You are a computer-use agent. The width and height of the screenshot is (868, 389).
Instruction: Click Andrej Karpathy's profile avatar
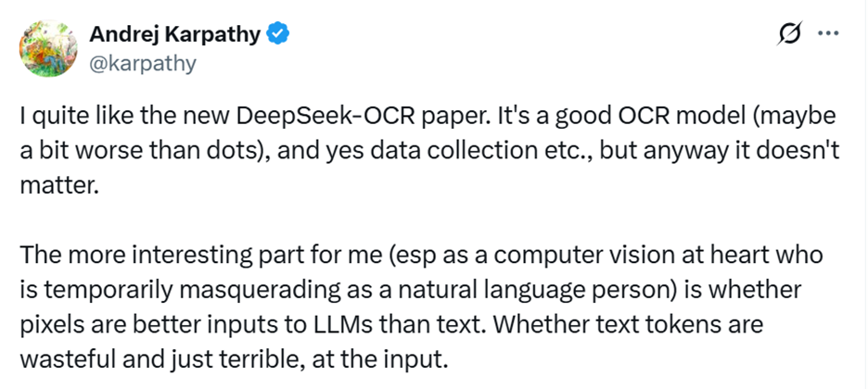click(x=48, y=49)
